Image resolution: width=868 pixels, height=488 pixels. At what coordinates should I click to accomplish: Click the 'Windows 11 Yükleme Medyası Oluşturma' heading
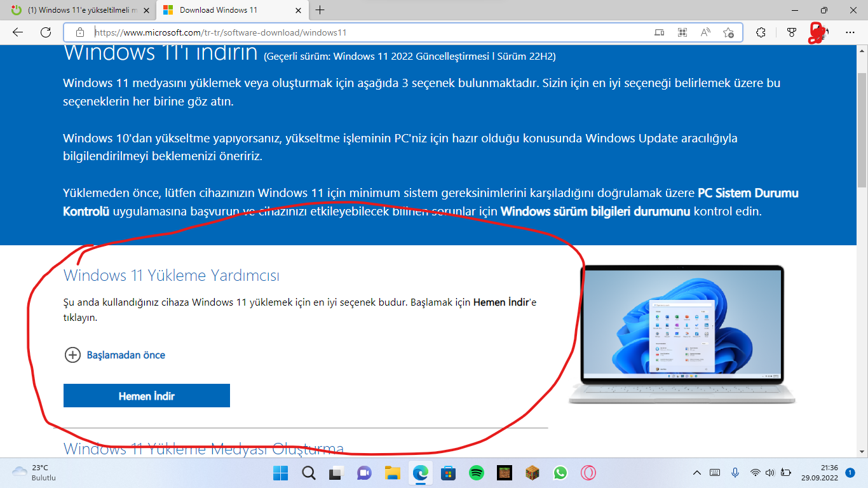pos(204,449)
